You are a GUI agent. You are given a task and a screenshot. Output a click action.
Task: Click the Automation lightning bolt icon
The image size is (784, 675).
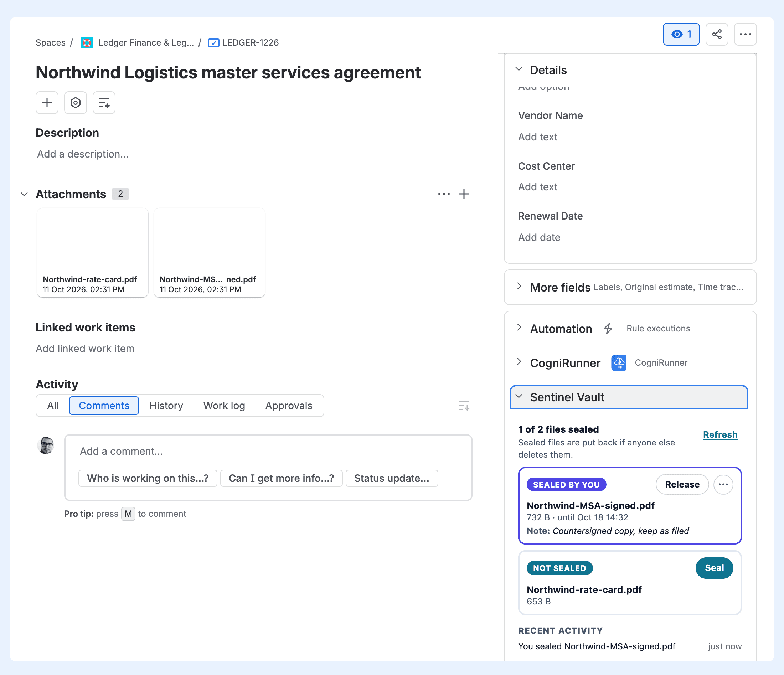[x=608, y=329]
